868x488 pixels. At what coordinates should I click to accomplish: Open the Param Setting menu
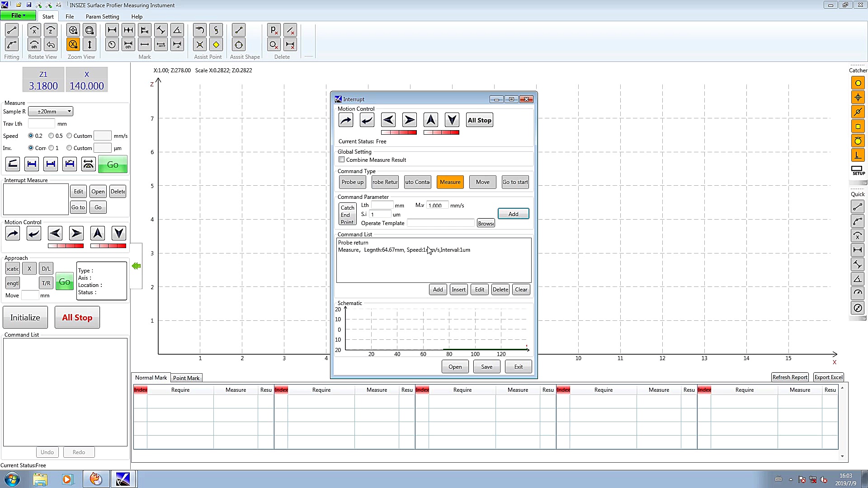pyautogui.click(x=102, y=16)
